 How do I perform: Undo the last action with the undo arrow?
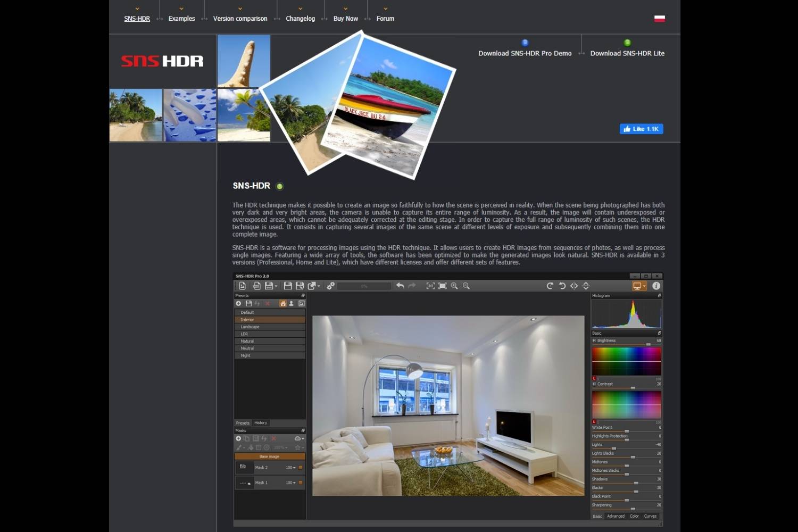click(400, 286)
